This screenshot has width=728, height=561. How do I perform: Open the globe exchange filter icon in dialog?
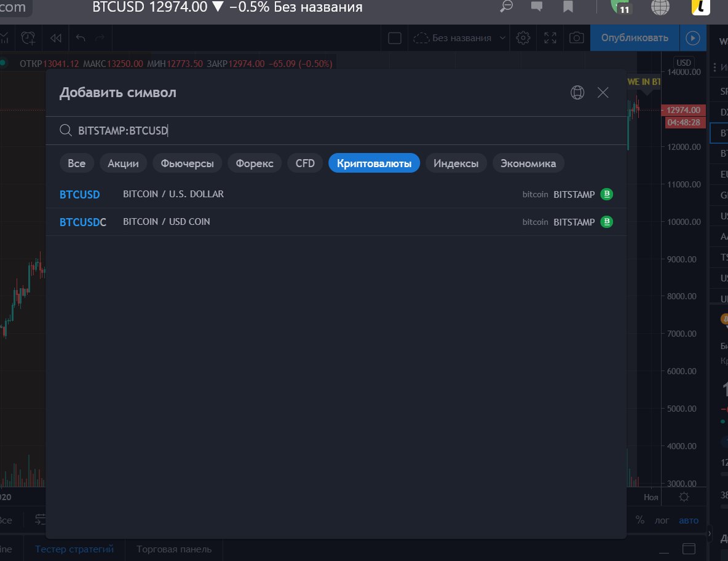[x=577, y=92]
